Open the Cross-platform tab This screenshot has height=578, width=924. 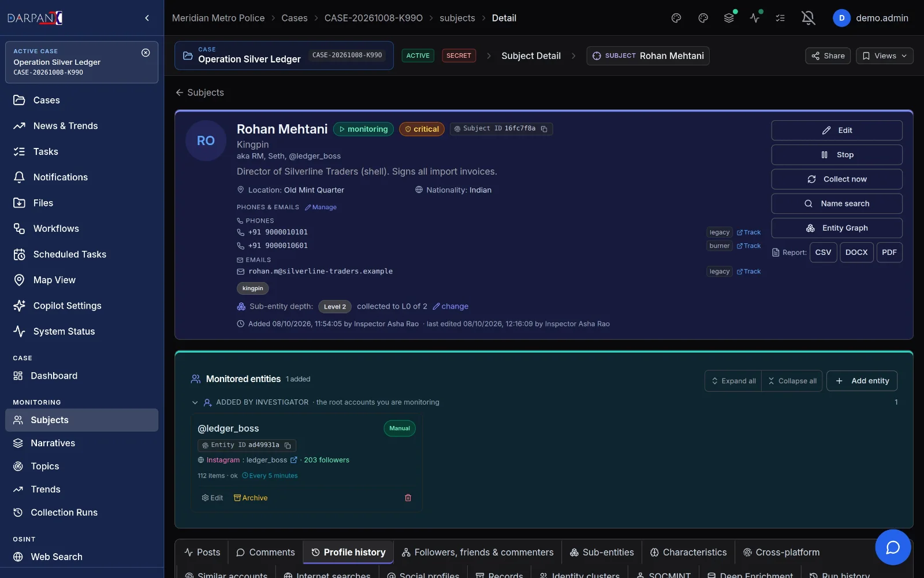tap(781, 553)
